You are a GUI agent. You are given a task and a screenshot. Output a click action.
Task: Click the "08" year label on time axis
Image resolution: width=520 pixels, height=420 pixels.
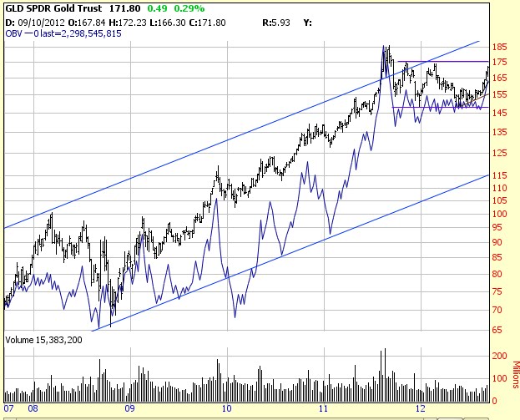33,408
